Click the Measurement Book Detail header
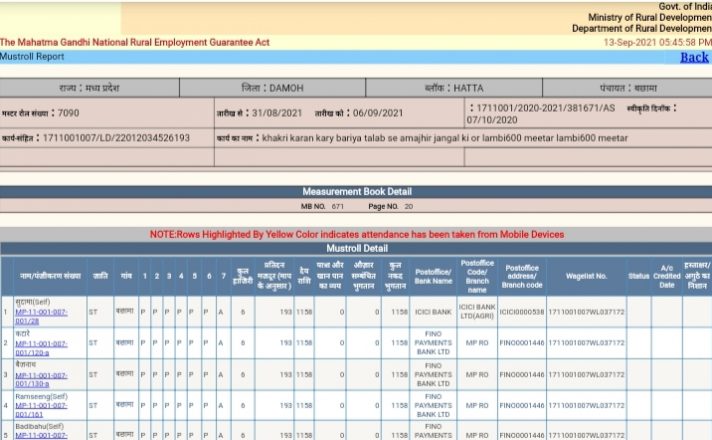 click(x=357, y=192)
